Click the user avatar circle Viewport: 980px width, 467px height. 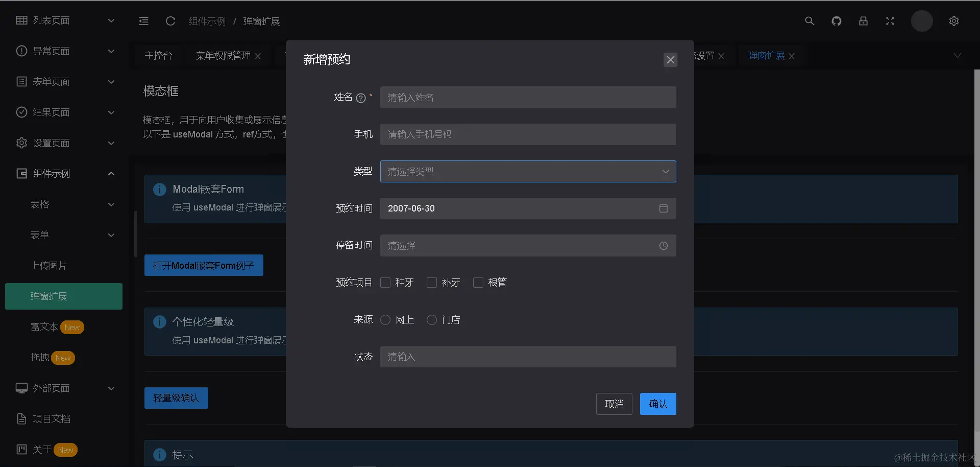[x=922, y=21]
